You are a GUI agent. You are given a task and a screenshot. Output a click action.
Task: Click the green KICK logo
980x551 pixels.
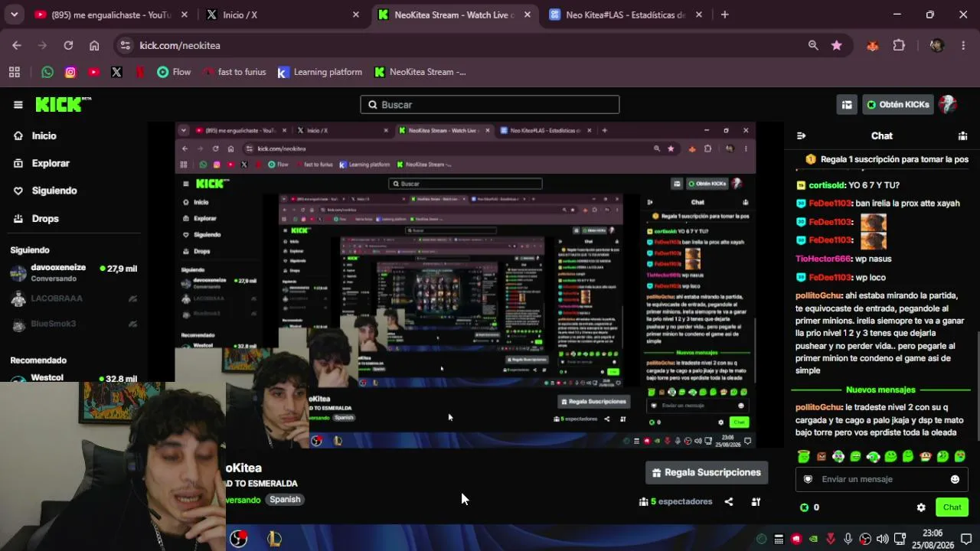pyautogui.click(x=63, y=105)
